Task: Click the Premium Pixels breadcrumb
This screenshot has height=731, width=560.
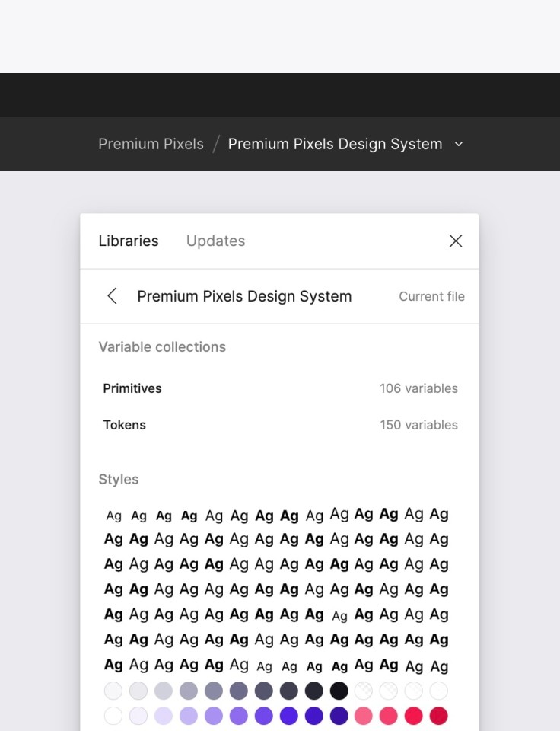Action: [151, 144]
